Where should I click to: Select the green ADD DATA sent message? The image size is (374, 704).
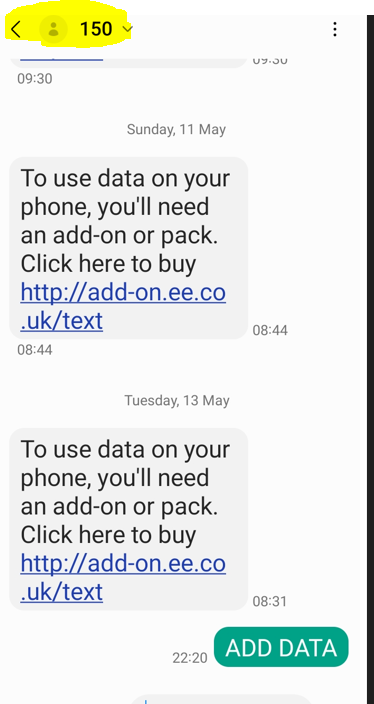[281, 647]
